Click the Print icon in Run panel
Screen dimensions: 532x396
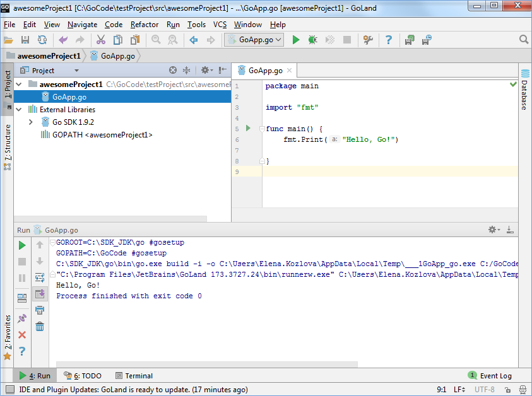[x=40, y=310]
